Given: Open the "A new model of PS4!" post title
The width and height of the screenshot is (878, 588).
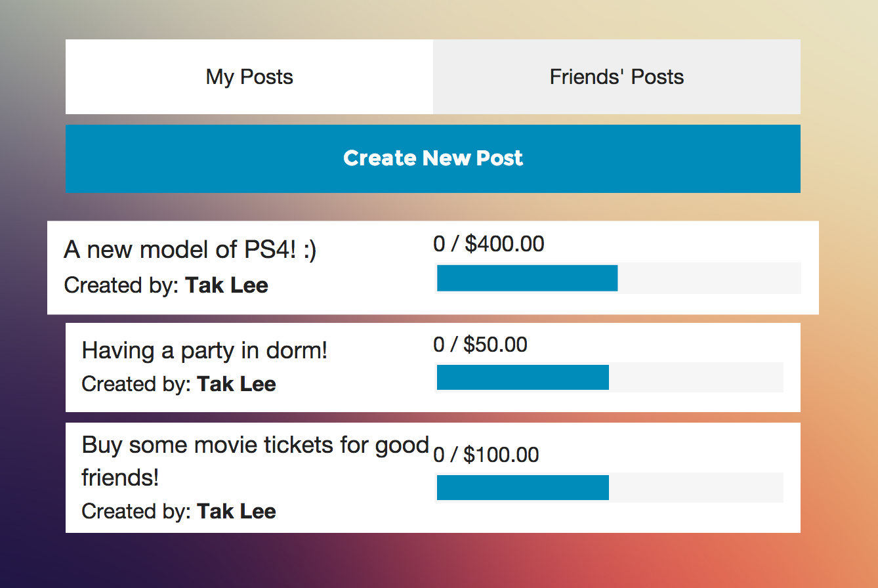Looking at the screenshot, I should pyautogui.click(x=190, y=250).
